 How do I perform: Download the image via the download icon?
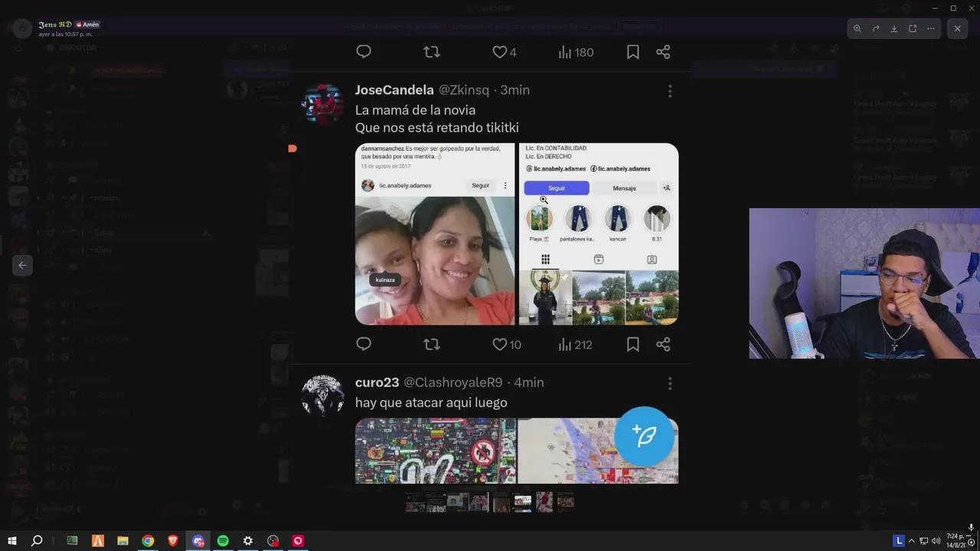pos(894,28)
